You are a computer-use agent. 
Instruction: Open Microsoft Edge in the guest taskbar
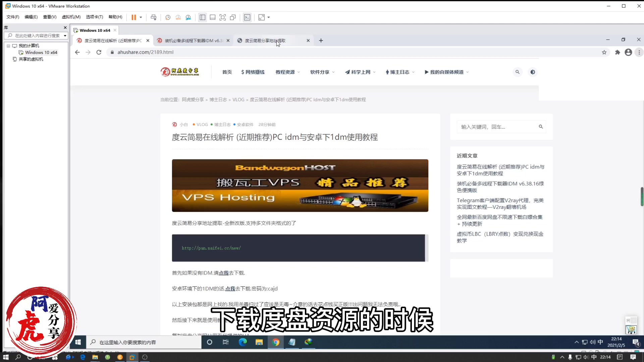[x=243, y=342]
